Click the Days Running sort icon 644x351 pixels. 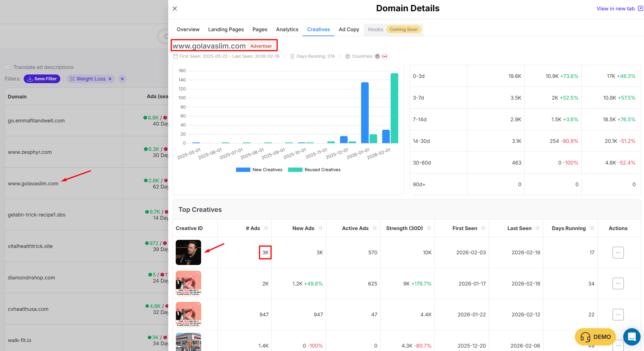[592, 228]
